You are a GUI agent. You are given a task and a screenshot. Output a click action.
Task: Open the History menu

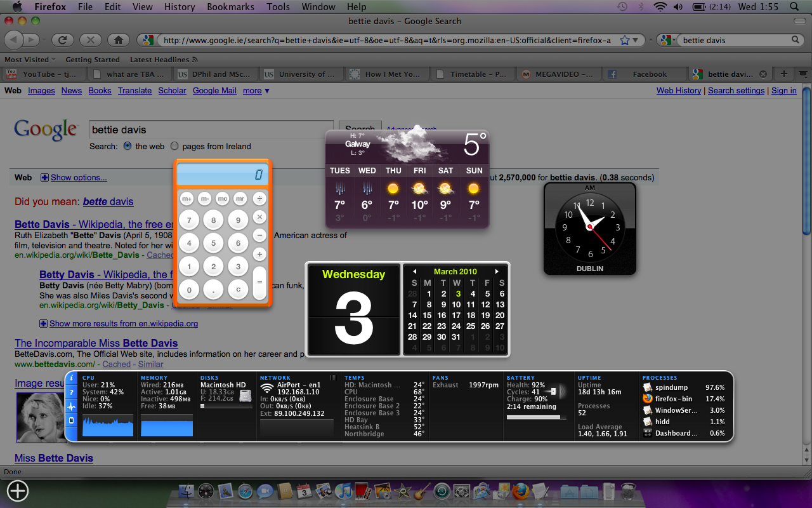(180, 7)
